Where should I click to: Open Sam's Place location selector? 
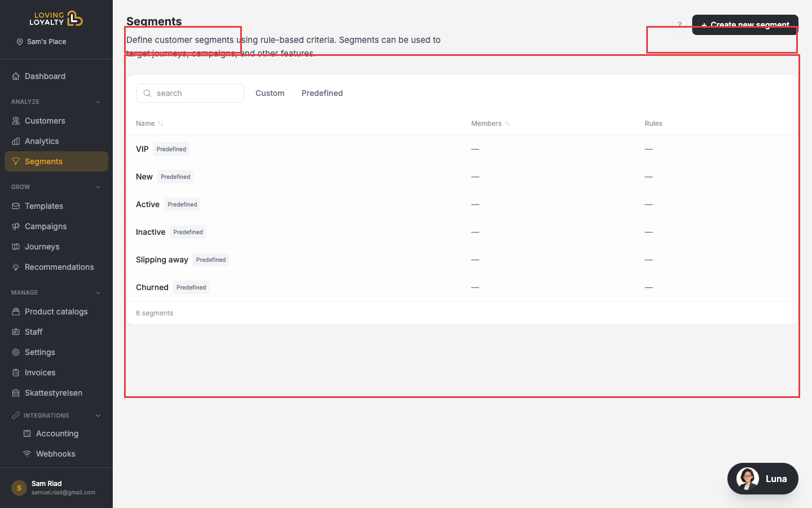click(x=42, y=42)
